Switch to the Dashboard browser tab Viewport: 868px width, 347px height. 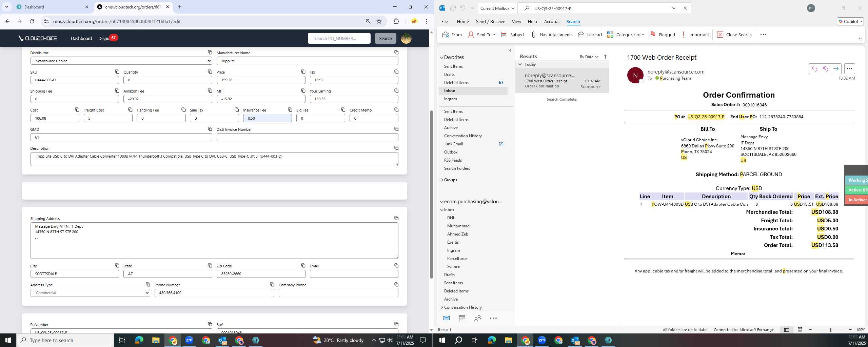pyautogui.click(x=53, y=7)
